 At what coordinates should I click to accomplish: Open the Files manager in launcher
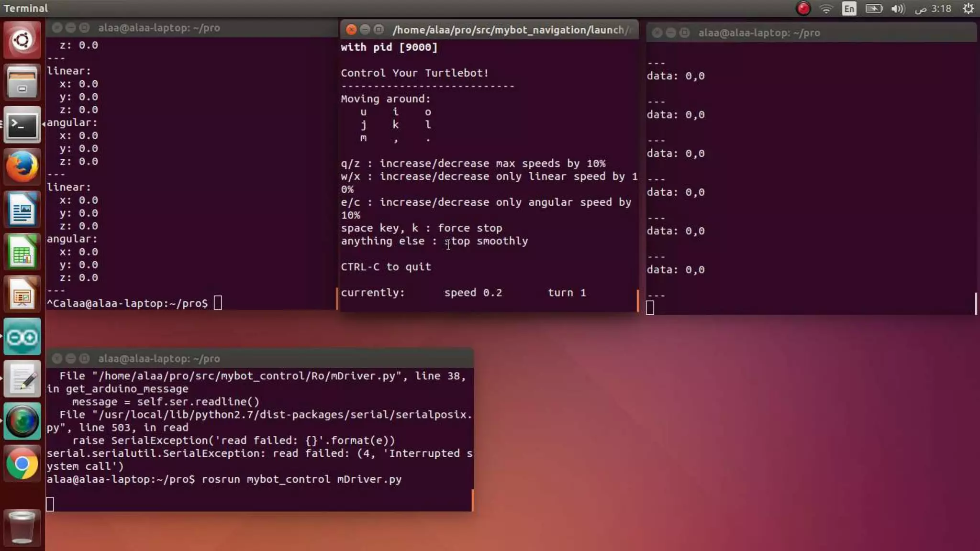click(22, 82)
